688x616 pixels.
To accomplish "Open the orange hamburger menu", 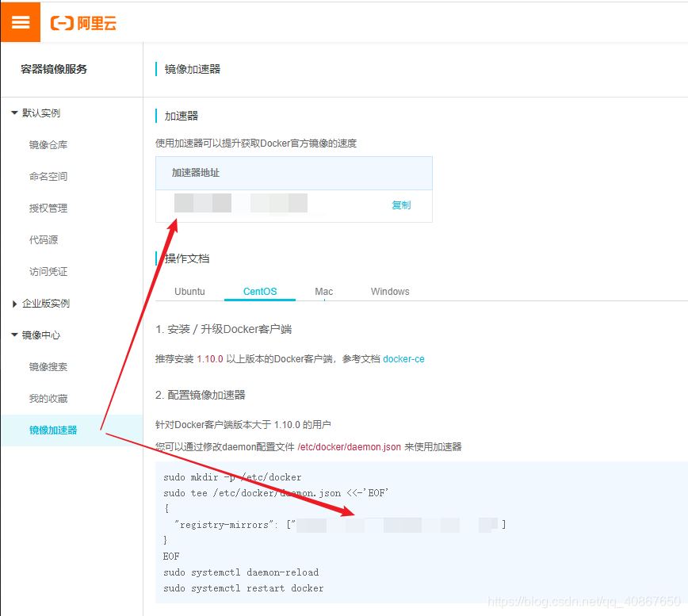I will [x=20, y=22].
